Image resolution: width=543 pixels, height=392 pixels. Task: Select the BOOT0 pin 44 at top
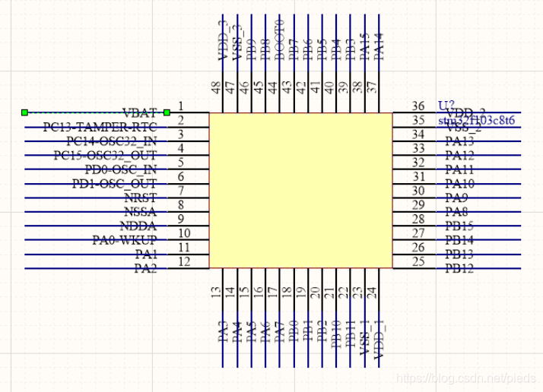(x=279, y=38)
